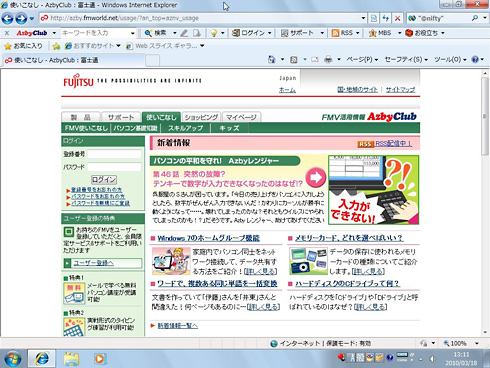Image resolution: width=490 pixels, height=368 pixels.
Task: Open the お役立ち toolbar menu
Action: (x=425, y=33)
